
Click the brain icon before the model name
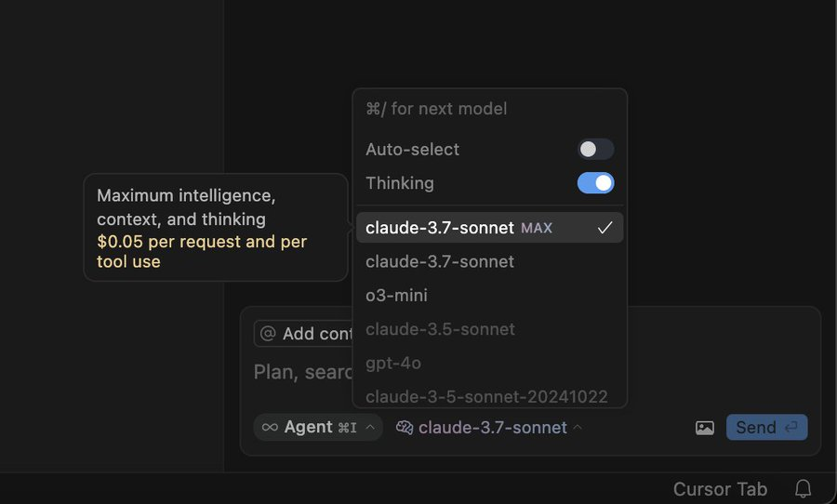[405, 428]
